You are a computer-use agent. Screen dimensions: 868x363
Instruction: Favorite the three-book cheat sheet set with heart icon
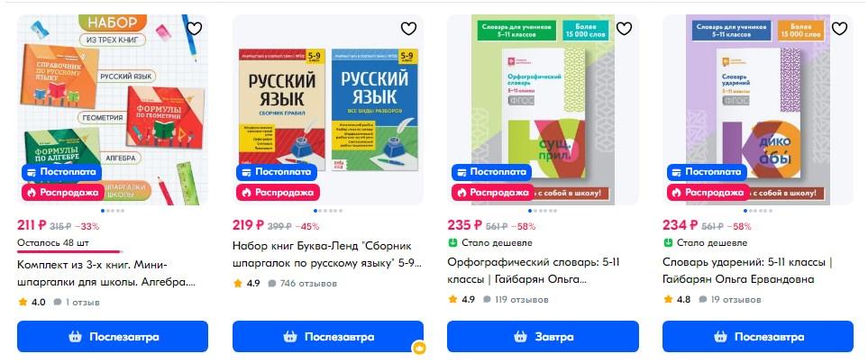(x=194, y=28)
